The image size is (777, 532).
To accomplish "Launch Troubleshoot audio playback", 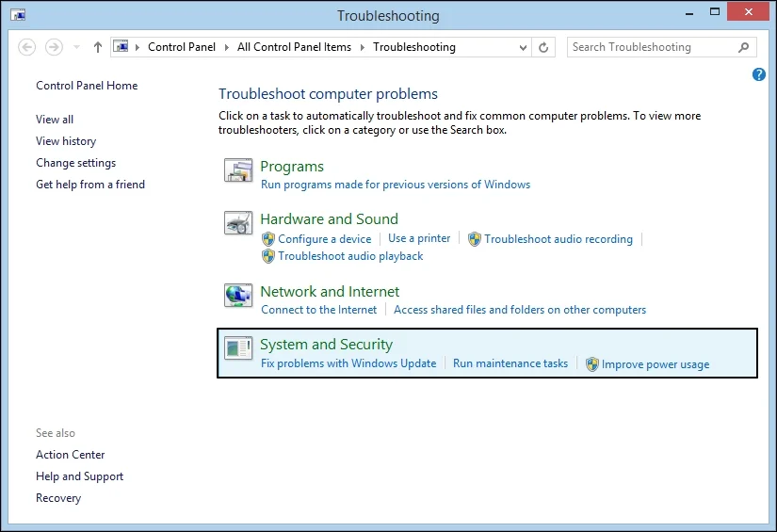I will [350, 256].
